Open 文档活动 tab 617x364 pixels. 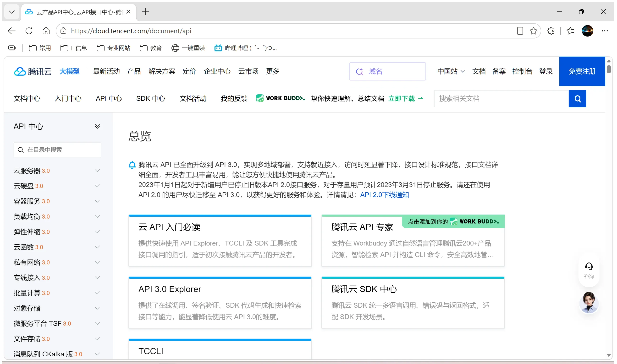(x=193, y=99)
